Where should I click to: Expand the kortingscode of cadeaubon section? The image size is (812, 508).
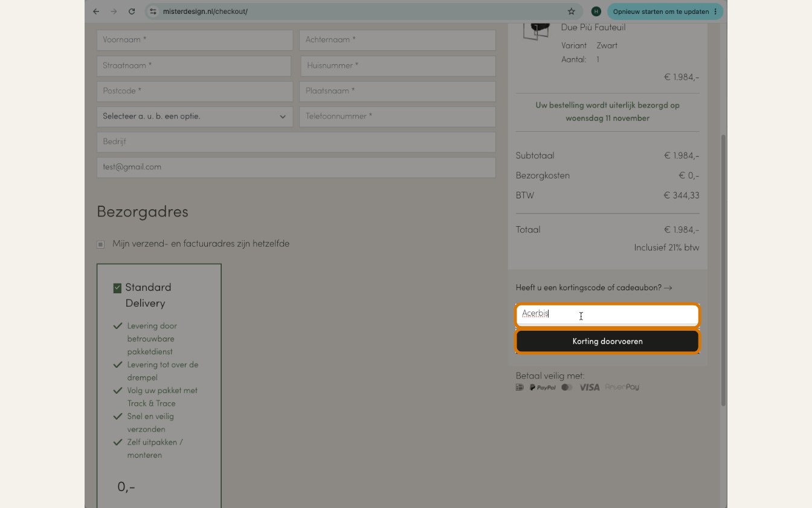click(594, 288)
